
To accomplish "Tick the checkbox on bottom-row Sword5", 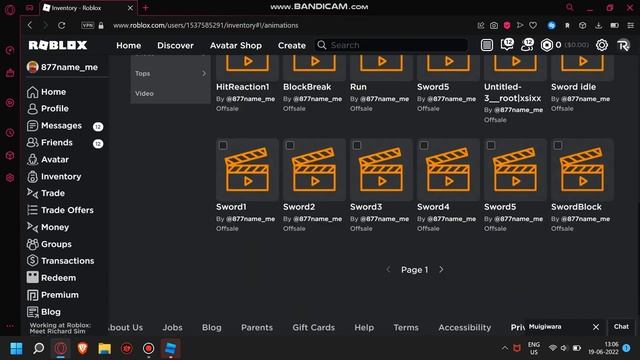I will (x=491, y=145).
